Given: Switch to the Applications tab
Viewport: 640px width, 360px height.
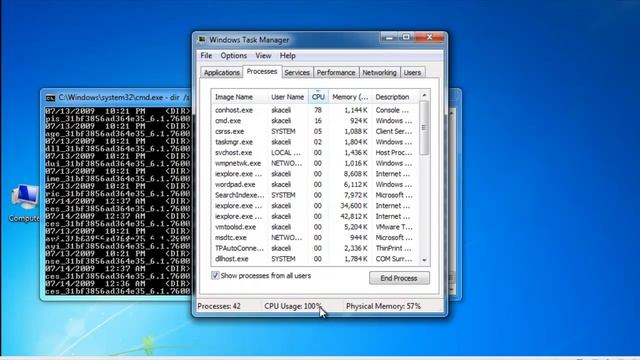Looking at the screenshot, I should (222, 72).
